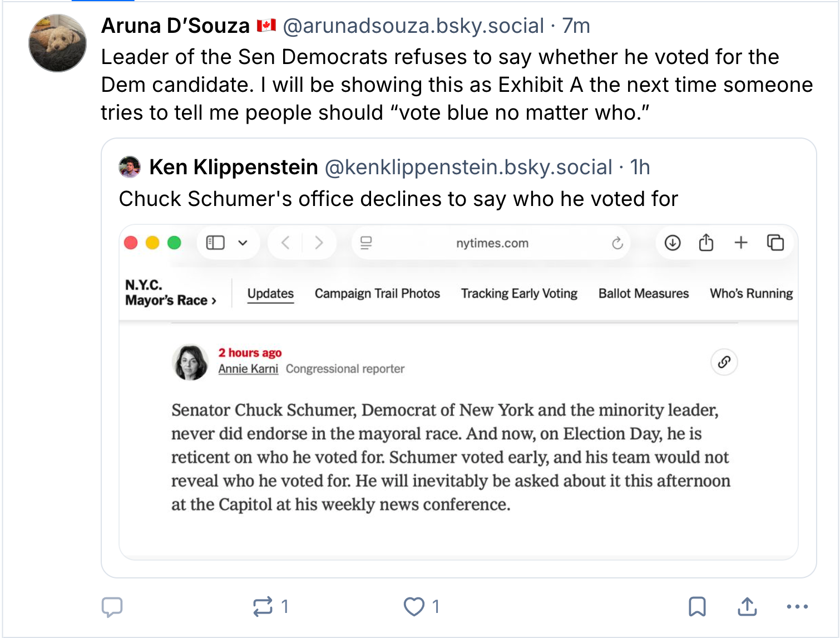The height and width of the screenshot is (638, 840).
Task: Share the post via share icon
Action: (747, 607)
